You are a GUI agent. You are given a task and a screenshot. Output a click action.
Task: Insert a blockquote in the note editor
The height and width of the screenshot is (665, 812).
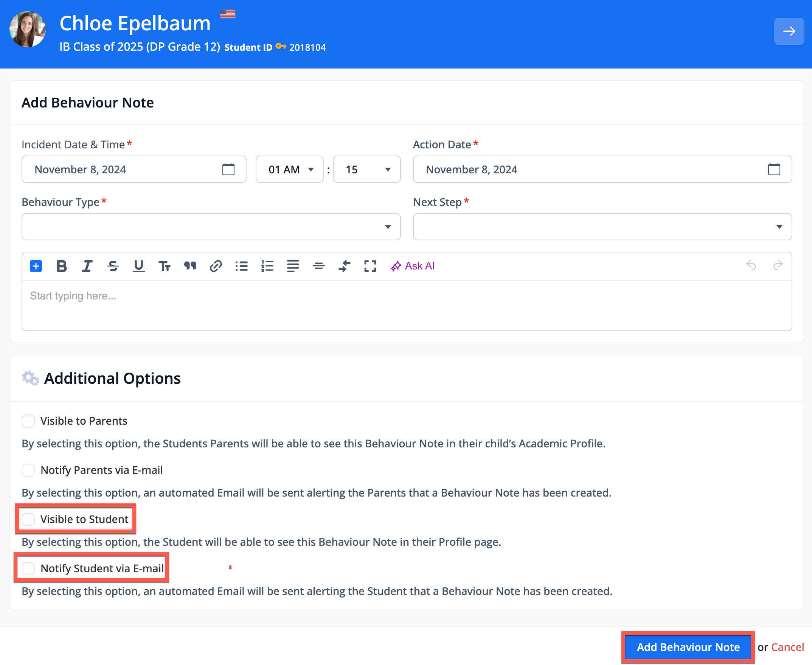(x=190, y=266)
